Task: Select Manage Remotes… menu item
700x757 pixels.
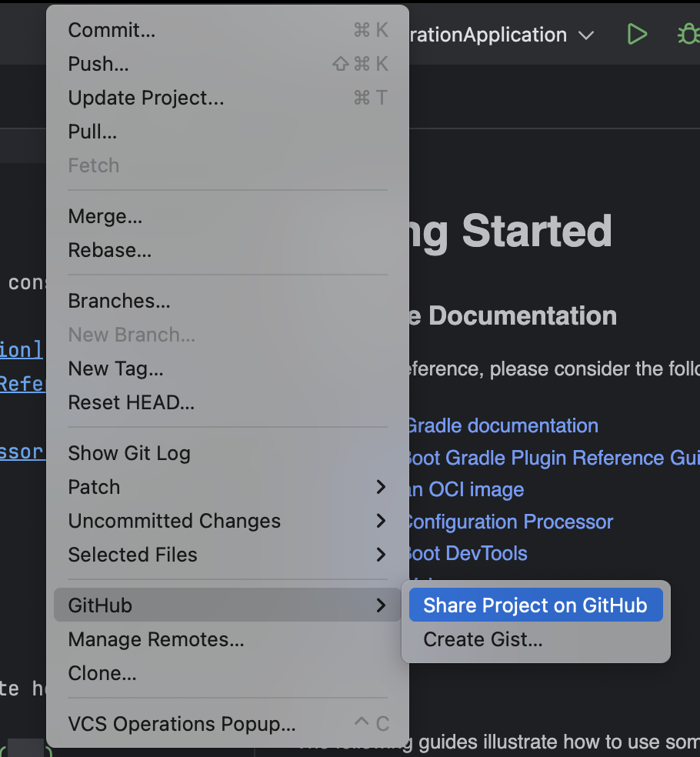Action: click(228, 639)
